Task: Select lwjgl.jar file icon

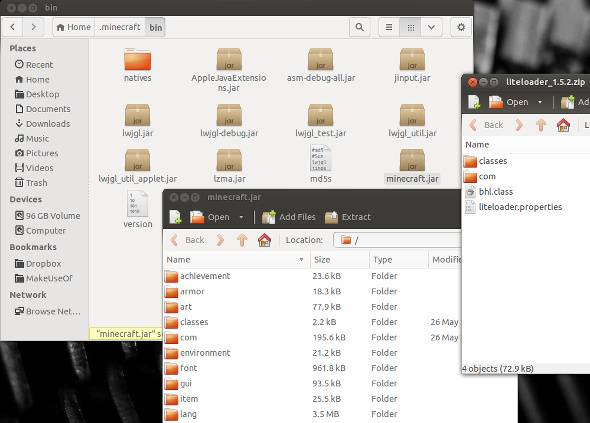Action: click(137, 115)
